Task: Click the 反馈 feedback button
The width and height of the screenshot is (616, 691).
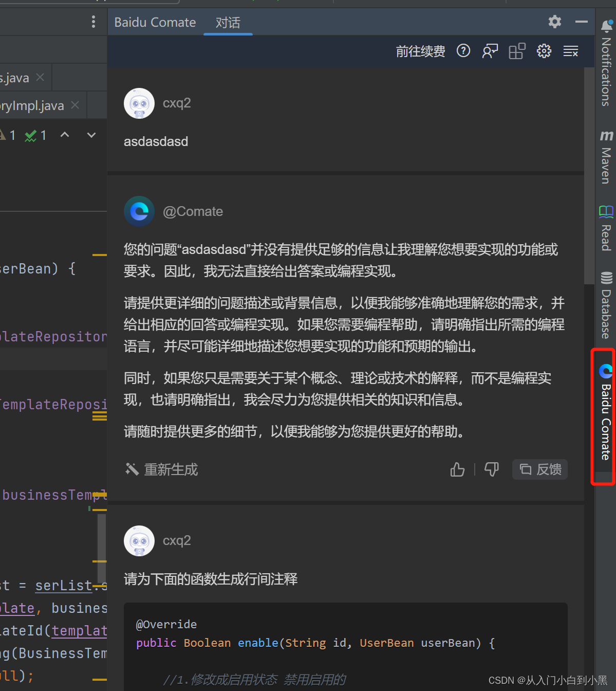Action: (540, 469)
